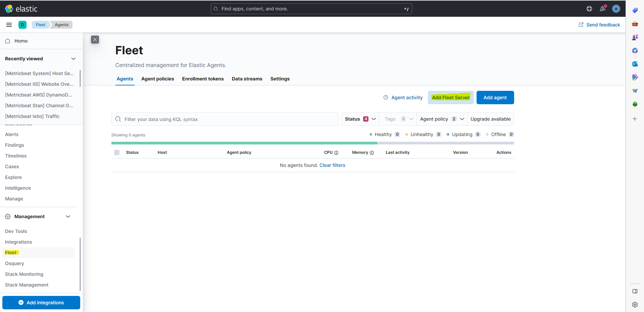Open Image Creator icon in browser sidebar
This screenshot has height=312, width=644.
635,77
